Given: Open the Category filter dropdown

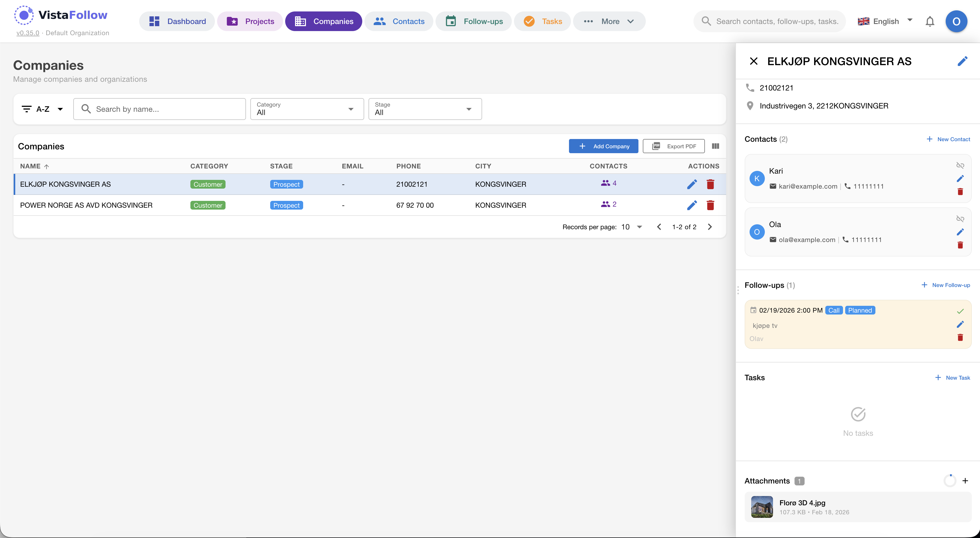Looking at the screenshot, I should [x=307, y=109].
